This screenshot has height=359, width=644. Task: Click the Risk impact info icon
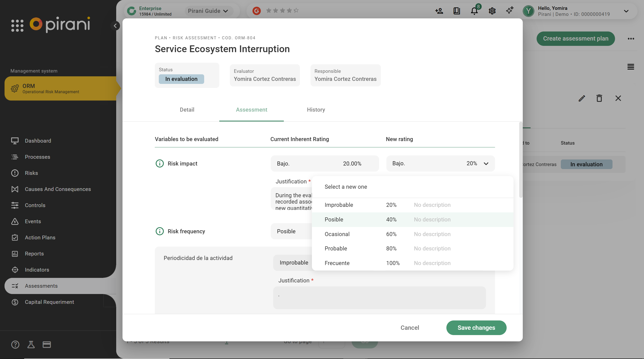[x=160, y=164]
